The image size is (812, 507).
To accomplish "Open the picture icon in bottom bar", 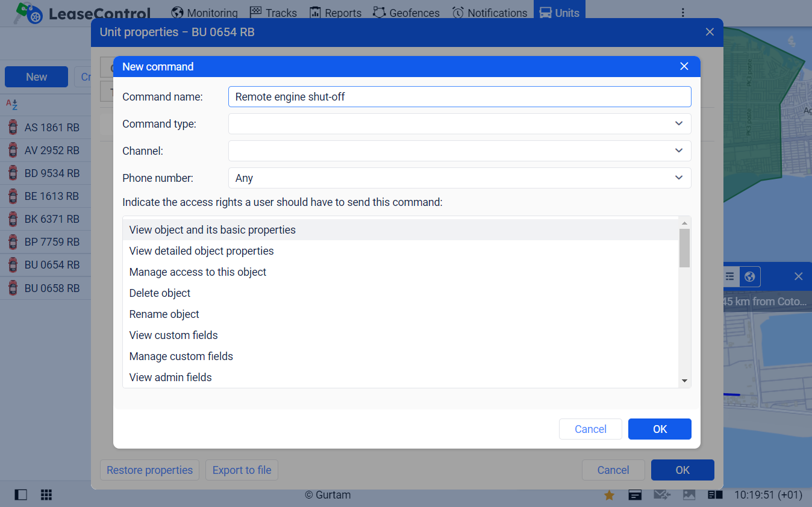I will tap(689, 495).
